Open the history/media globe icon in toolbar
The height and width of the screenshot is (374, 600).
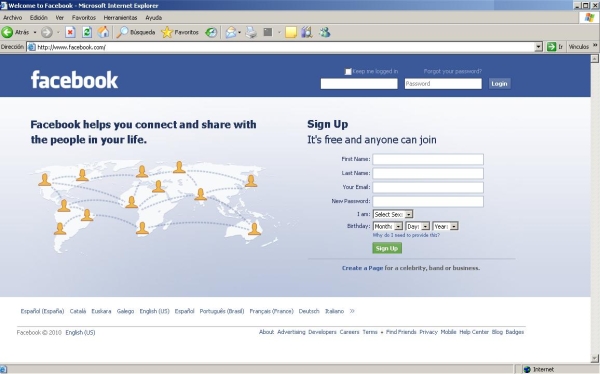pos(211,33)
